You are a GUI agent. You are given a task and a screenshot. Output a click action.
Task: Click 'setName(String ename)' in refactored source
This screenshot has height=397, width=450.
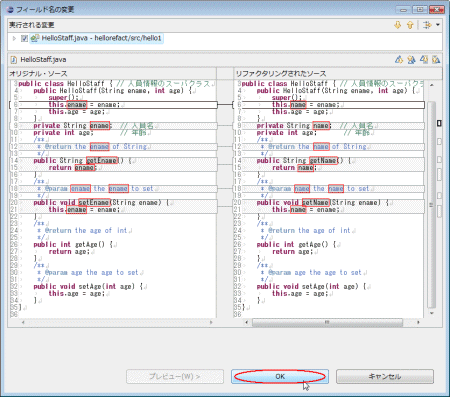[x=341, y=203]
